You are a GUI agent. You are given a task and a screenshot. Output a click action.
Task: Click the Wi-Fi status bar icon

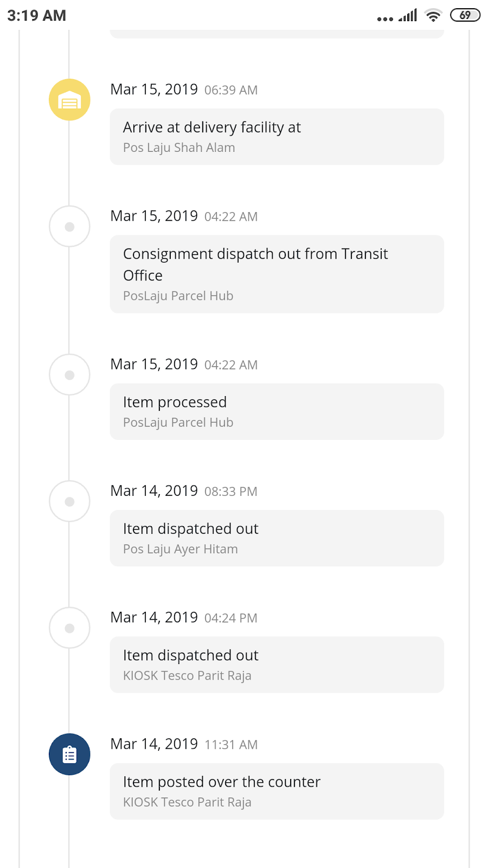(433, 15)
